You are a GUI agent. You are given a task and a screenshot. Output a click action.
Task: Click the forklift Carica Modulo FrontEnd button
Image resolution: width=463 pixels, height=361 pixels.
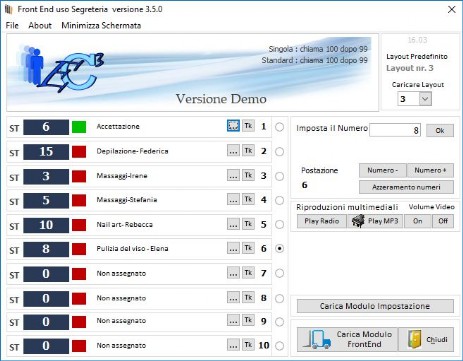click(347, 339)
